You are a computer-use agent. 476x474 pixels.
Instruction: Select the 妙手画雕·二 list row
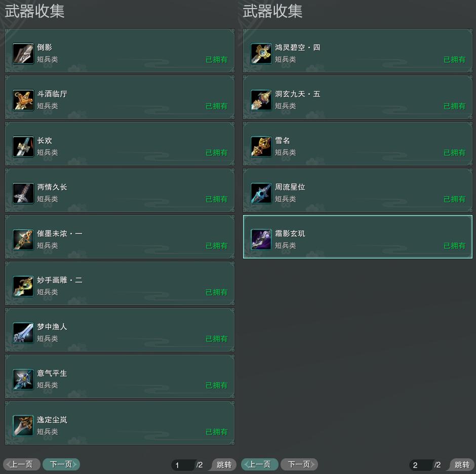[x=120, y=283]
